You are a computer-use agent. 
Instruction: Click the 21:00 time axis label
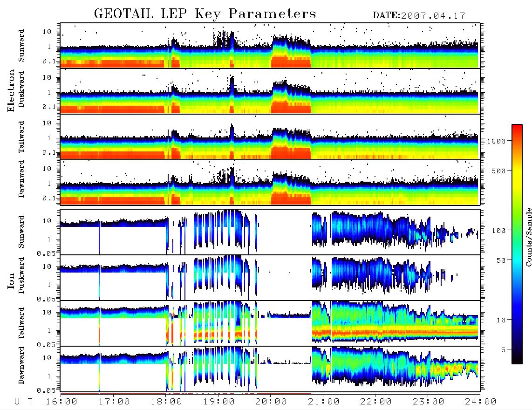[324, 402]
